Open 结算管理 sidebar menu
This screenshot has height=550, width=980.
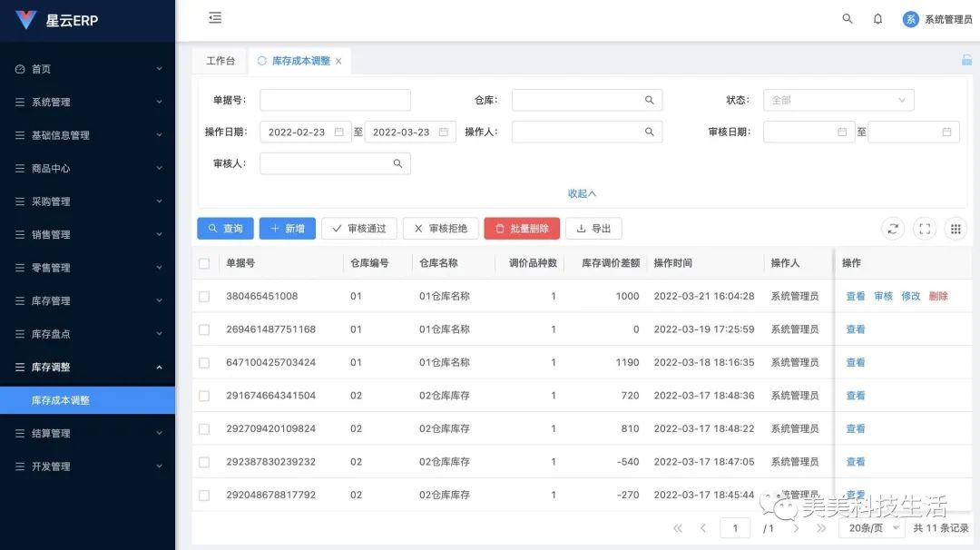(x=87, y=433)
